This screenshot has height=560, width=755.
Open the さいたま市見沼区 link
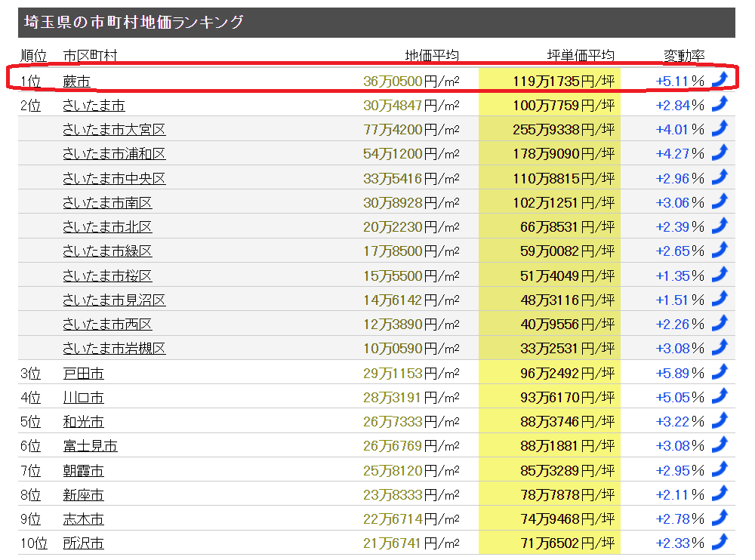click(114, 300)
